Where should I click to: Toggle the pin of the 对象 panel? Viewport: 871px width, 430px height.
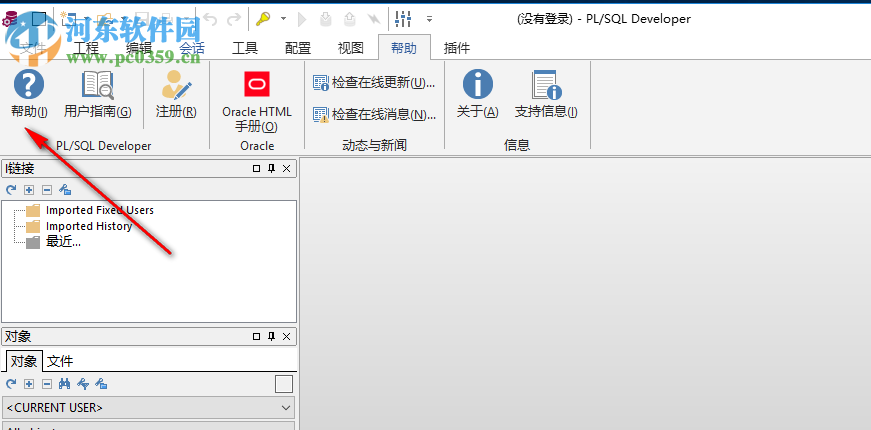coord(272,336)
